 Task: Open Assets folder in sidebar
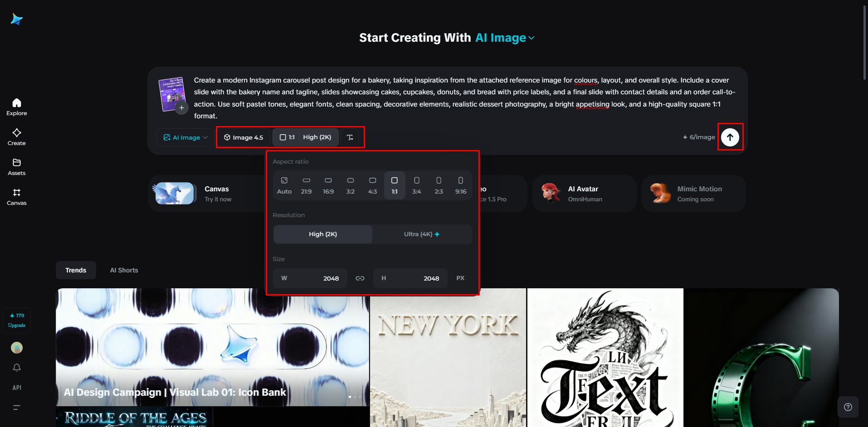click(x=17, y=167)
